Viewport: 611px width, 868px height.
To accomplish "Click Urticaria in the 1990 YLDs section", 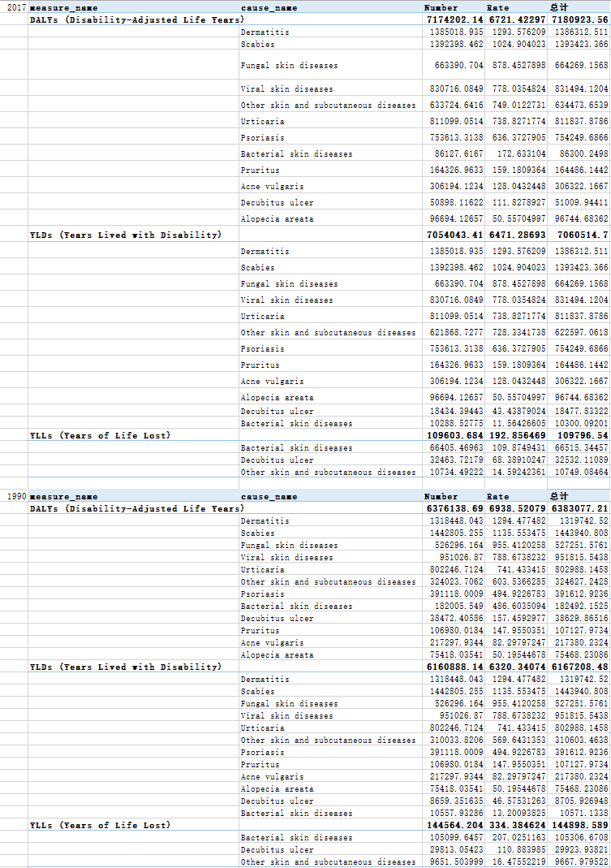I will tap(262, 728).
